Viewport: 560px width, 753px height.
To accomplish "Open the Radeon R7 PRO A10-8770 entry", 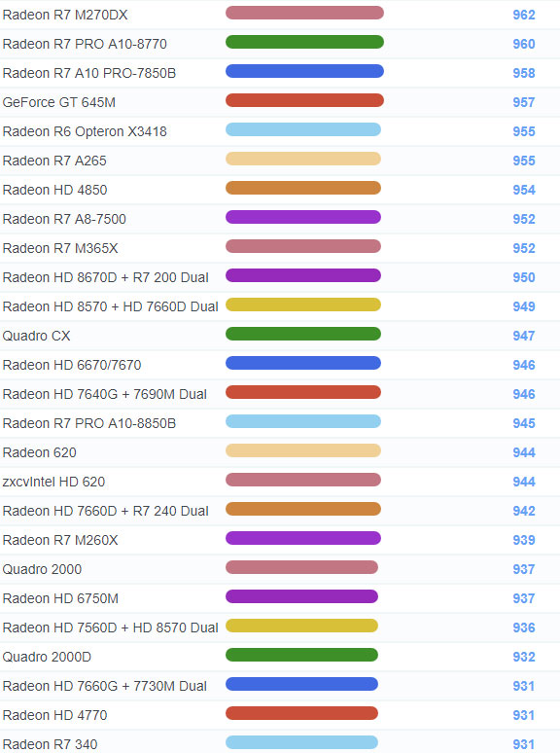I will pyautogui.click(x=85, y=44).
